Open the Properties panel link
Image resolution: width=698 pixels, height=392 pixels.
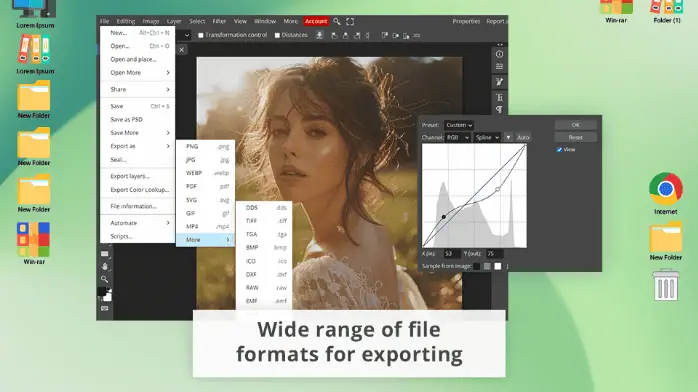[x=466, y=21]
